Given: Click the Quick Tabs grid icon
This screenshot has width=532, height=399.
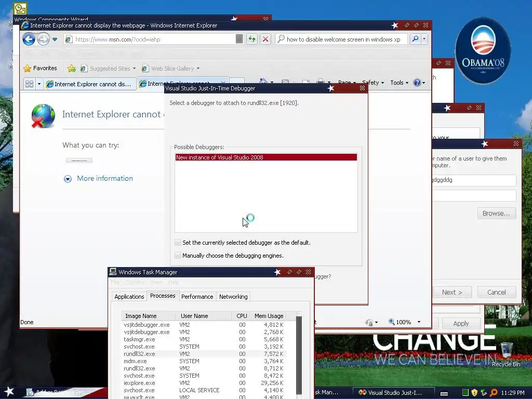Looking at the screenshot, I should [30, 84].
